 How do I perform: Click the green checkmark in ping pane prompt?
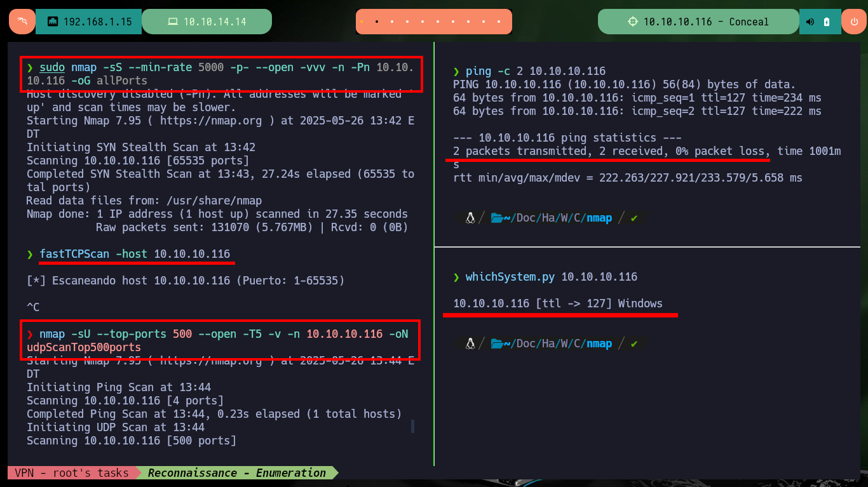[634, 218]
